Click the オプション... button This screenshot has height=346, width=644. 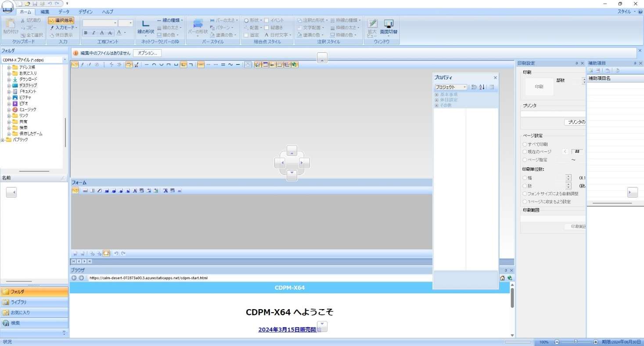pos(147,53)
